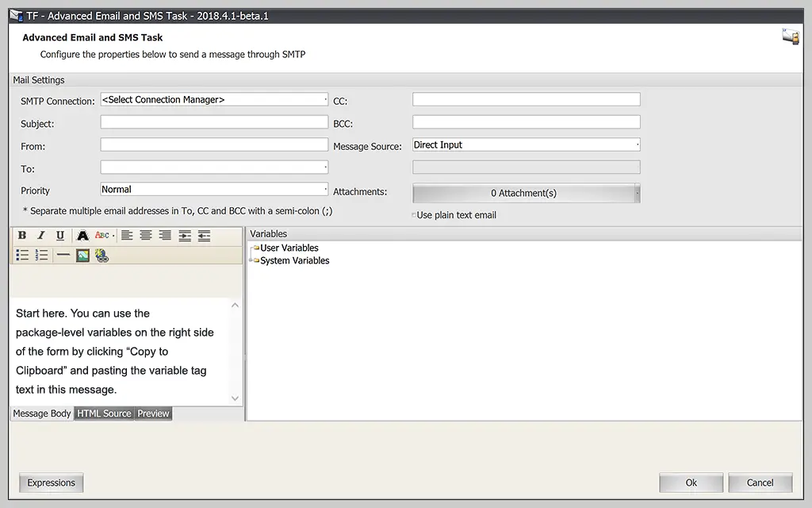This screenshot has width=812, height=508.
Task: Insert an image into the message body
Action: pyautogui.click(x=82, y=255)
